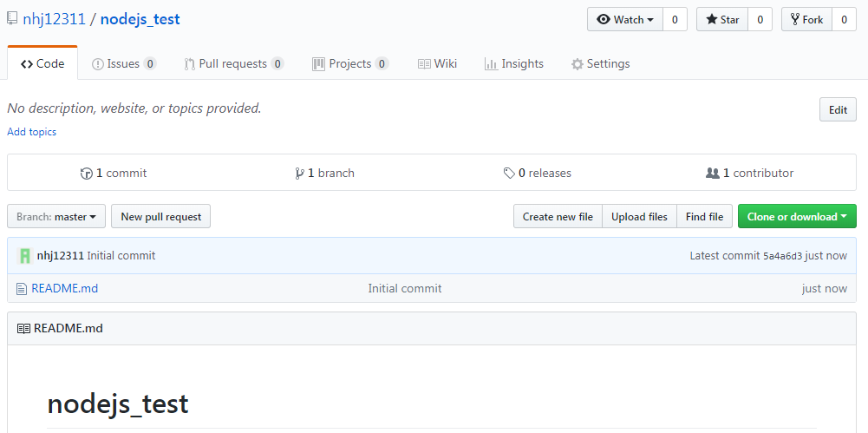Image resolution: width=868 pixels, height=433 pixels.
Task: Click the releases tag icon
Action: click(x=509, y=174)
